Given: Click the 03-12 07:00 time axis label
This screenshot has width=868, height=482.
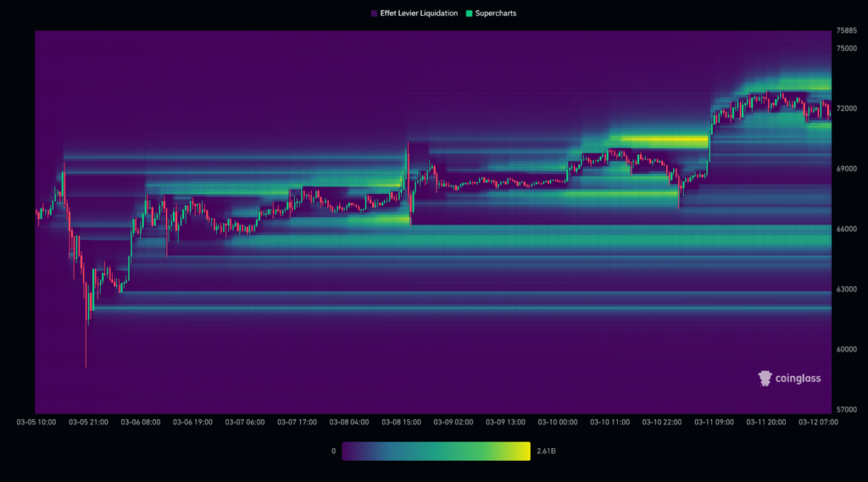Looking at the screenshot, I should point(818,422).
